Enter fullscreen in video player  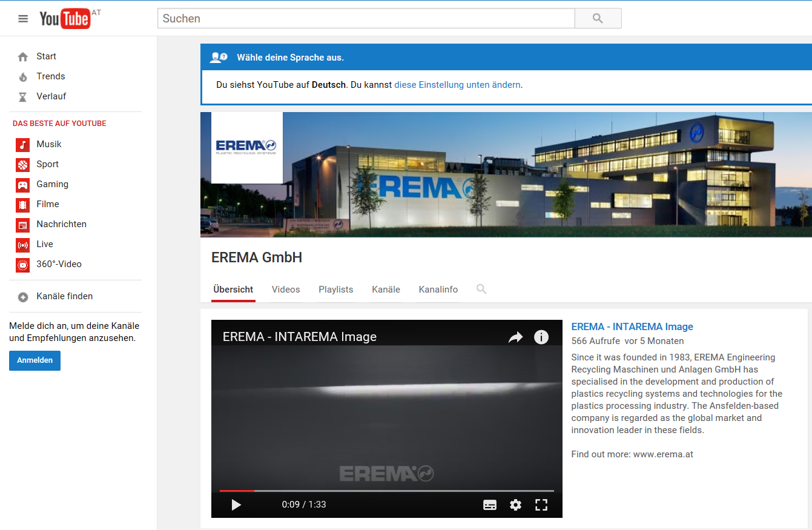(x=541, y=505)
